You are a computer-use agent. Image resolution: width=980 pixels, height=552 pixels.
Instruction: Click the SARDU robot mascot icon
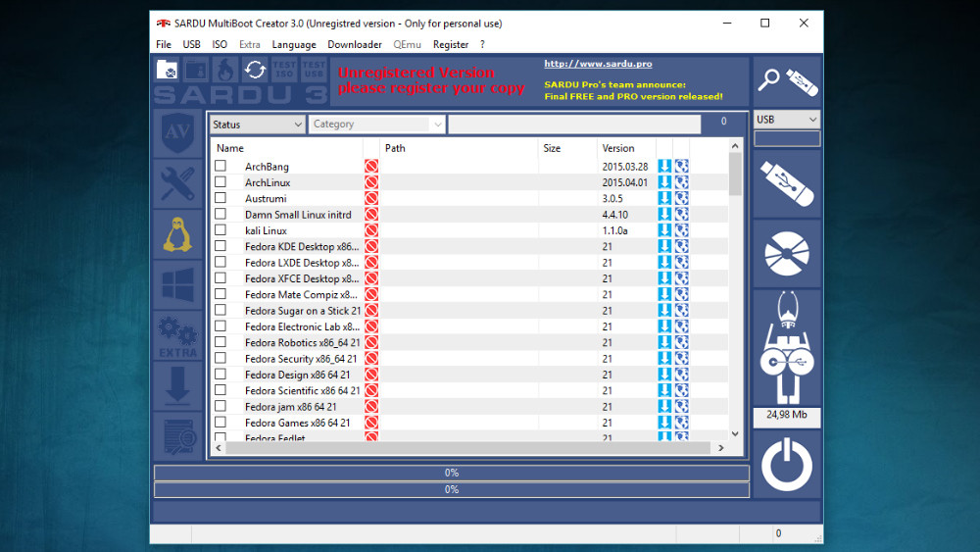coord(787,347)
